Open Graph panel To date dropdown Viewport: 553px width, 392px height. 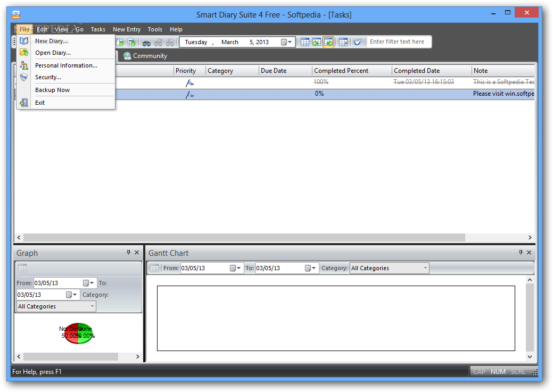[x=72, y=294]
